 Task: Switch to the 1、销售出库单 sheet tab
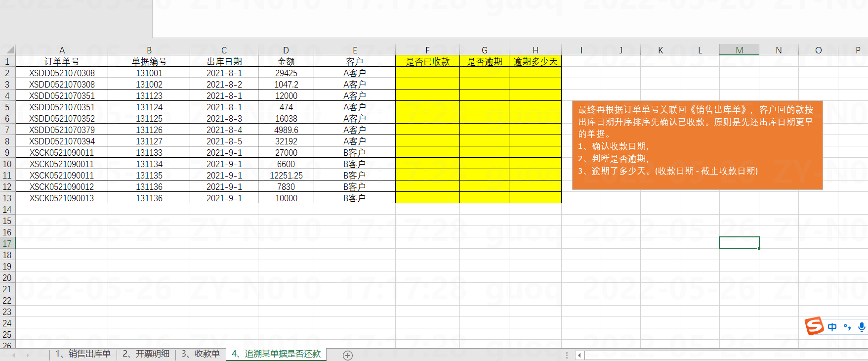pyautogui.click(x=83, y=354)
